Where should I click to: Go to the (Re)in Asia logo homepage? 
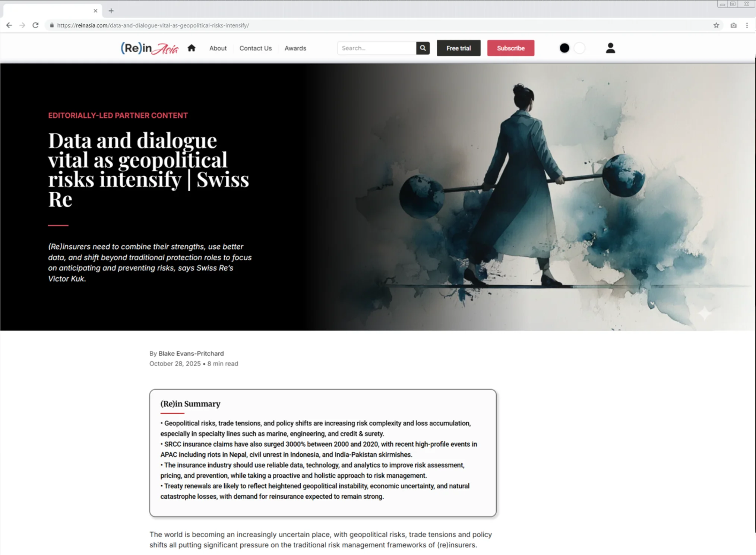pos(149,48)
